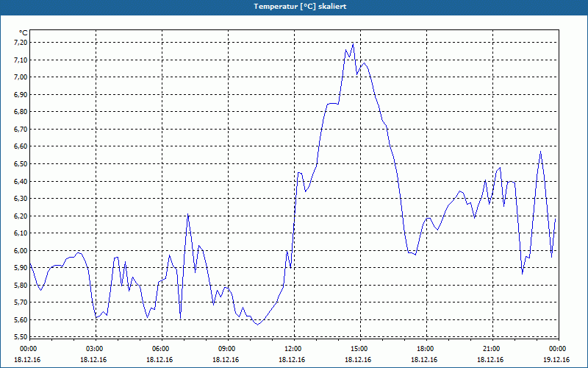Select the y-axis value '6,30'
The height and width of the screenshot is (368, 588).
point(21,199)
